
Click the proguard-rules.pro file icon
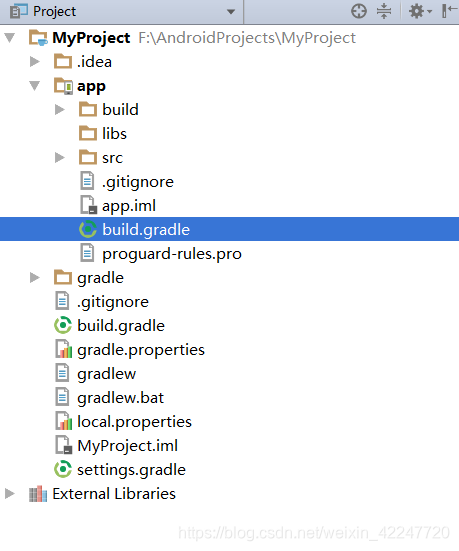(x=87, y=253)
